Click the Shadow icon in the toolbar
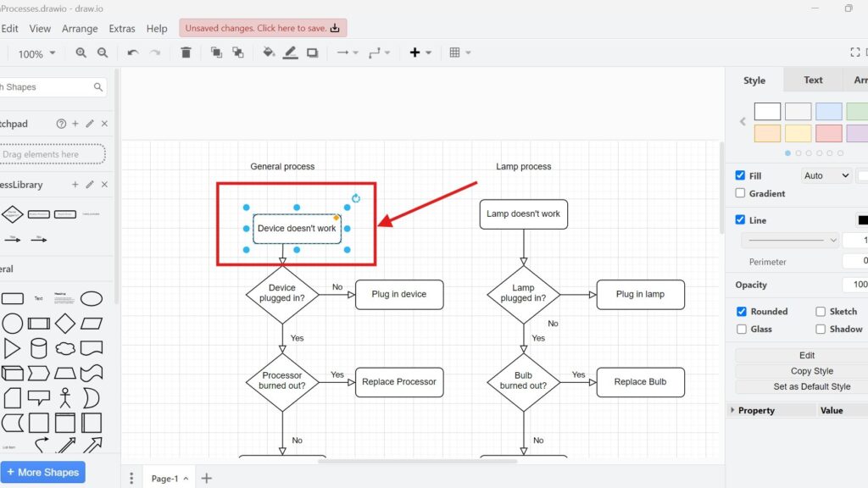The height and width of the screenshot is (488, 868). tap(313, 52)
